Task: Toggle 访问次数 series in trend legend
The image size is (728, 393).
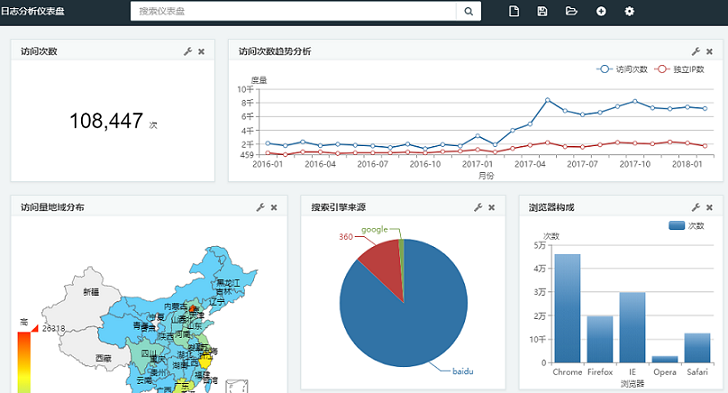Action: click(x=622, y=69)
